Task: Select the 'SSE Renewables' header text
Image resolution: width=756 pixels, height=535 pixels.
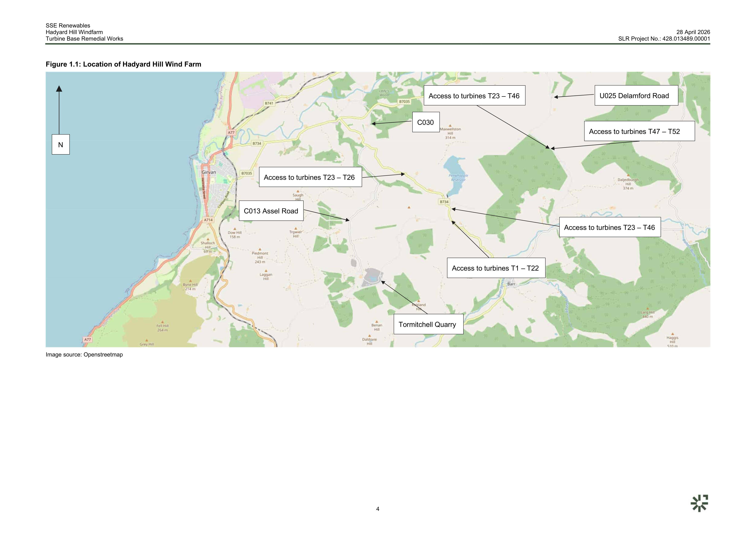Action: [68, 26]
